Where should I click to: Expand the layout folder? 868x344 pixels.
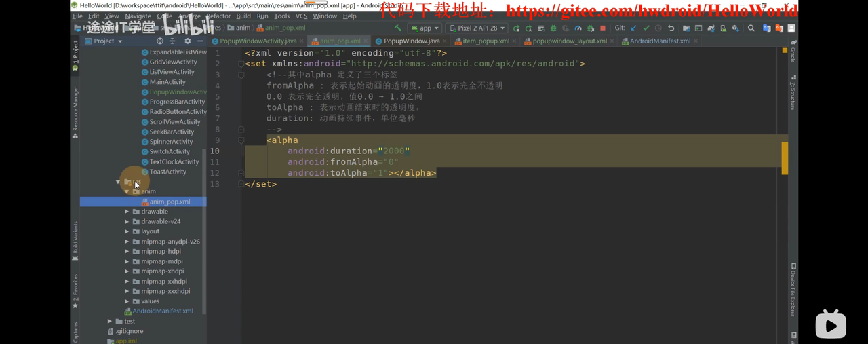coord(127,231)
